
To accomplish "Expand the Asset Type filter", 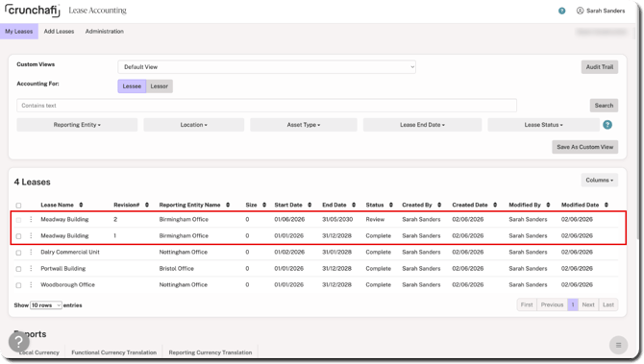I will click(x=304, y=125).
